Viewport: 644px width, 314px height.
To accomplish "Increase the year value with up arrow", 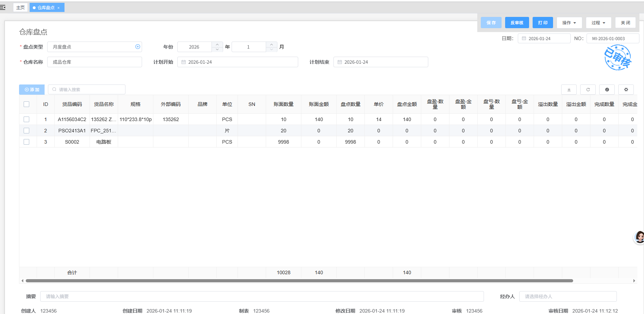I will (x=217, y=44).
